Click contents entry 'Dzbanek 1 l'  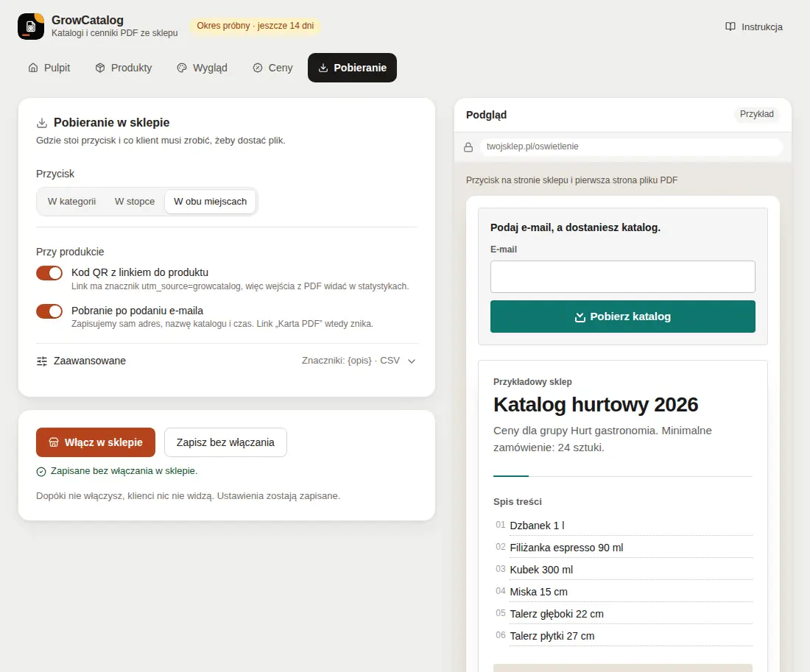point(538,526)
